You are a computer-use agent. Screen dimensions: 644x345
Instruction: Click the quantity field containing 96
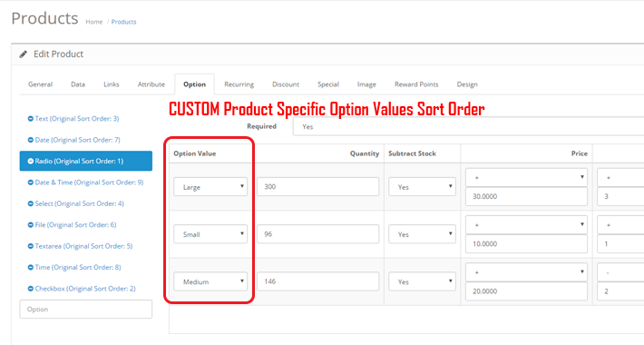pos(317,234)
